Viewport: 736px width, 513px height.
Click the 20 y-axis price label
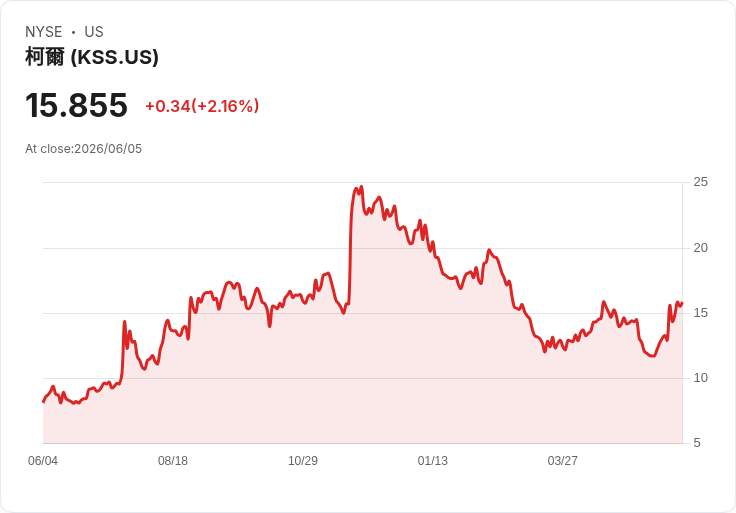coord(700,248)
